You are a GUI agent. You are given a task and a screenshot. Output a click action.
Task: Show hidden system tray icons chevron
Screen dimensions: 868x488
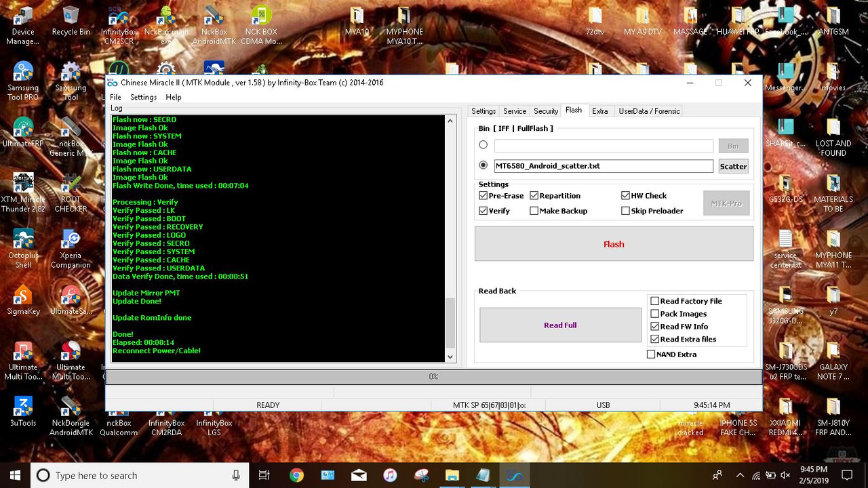point(740,475)
